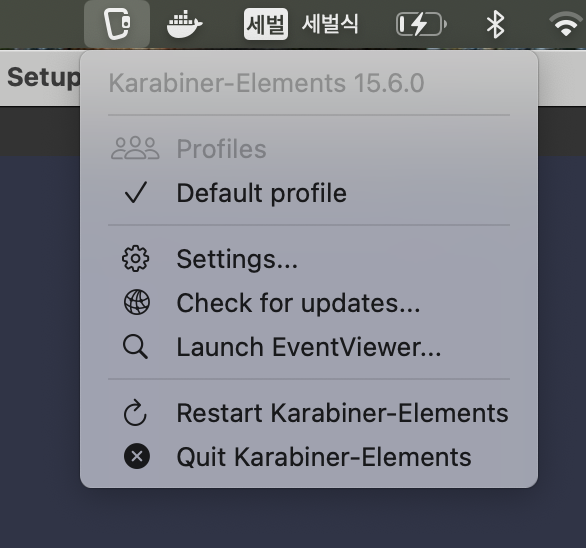This screenshot has height=548, width=586.
Task: Open the battery charging status icon
Action: coord(421,24)
